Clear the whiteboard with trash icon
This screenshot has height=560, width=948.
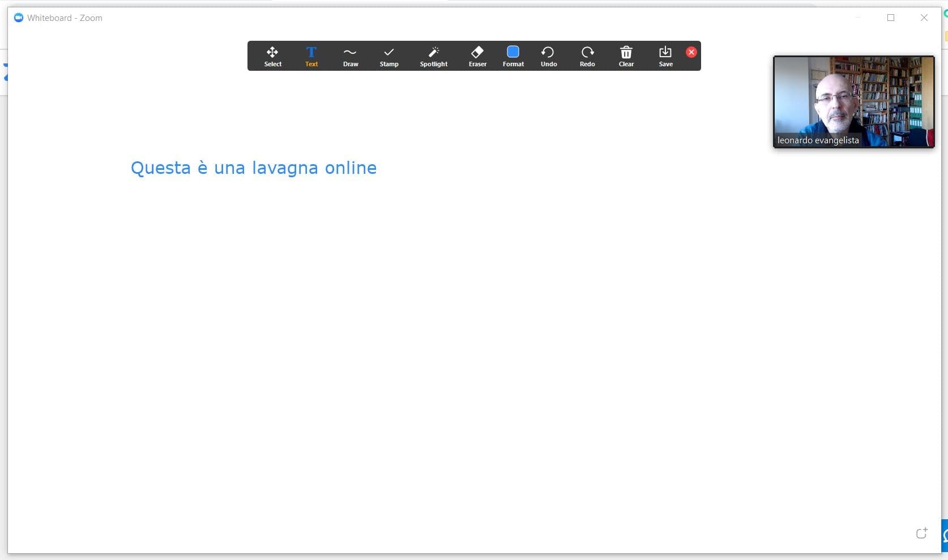tap(626, 56)
